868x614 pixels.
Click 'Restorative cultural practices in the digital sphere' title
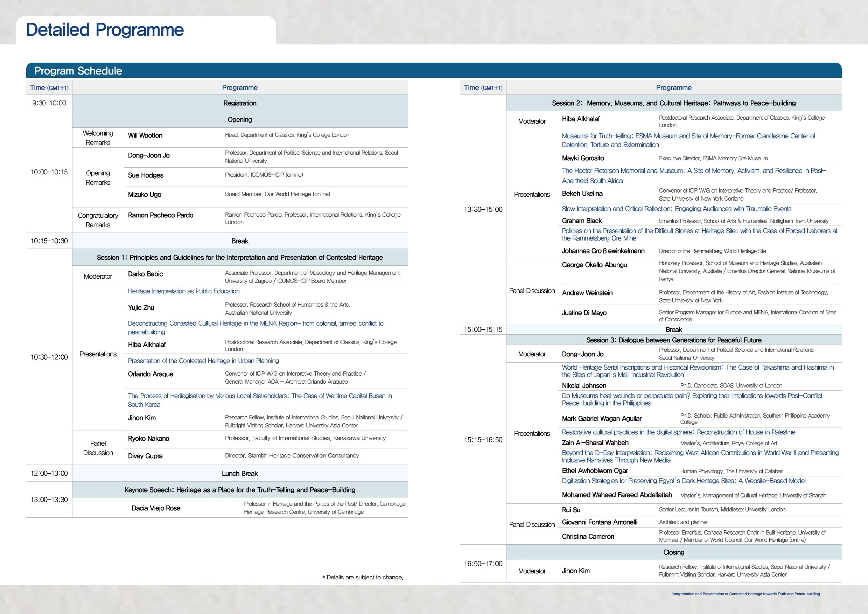click(678, 433)
